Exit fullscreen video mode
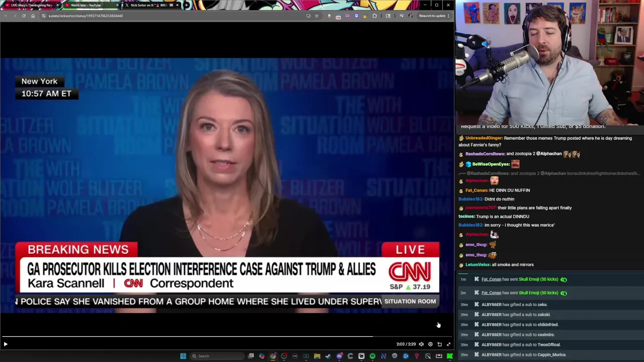Image resolution: width=644 pixels, height=362 pixels. 449,344
